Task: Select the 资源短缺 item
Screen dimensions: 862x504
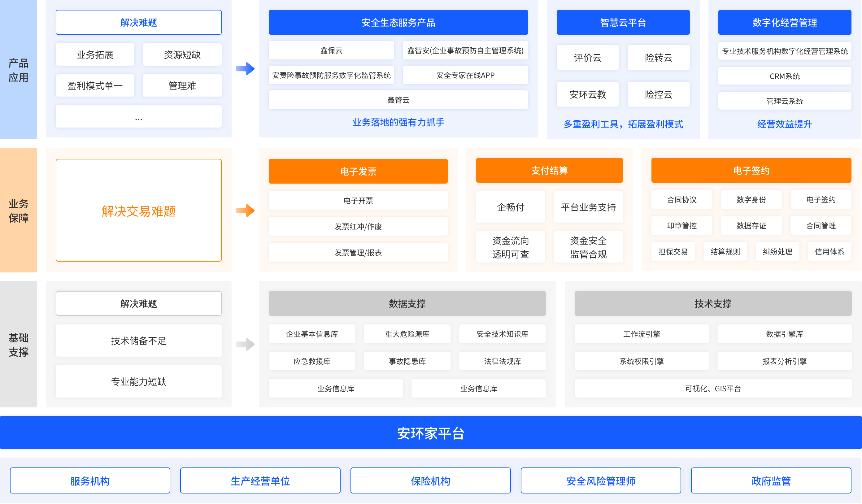Action: click(182, 54)
